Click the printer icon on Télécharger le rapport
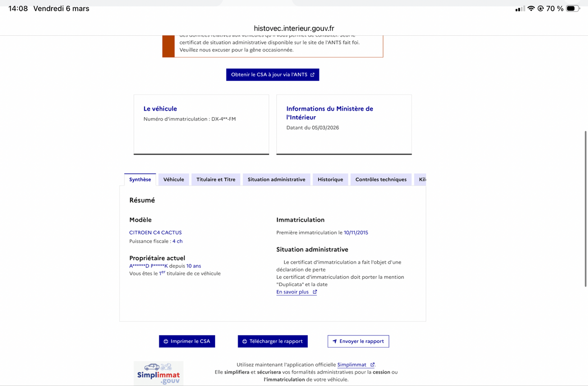 tap(245, 341)
